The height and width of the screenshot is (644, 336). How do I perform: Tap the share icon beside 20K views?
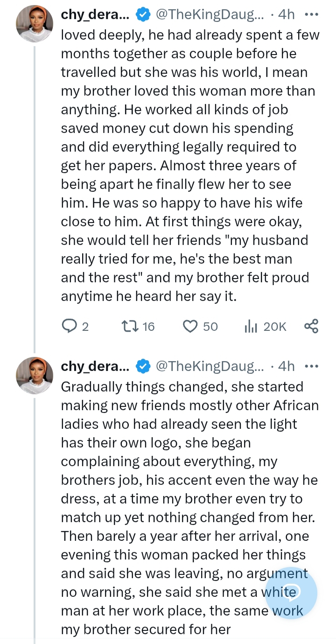311,326
